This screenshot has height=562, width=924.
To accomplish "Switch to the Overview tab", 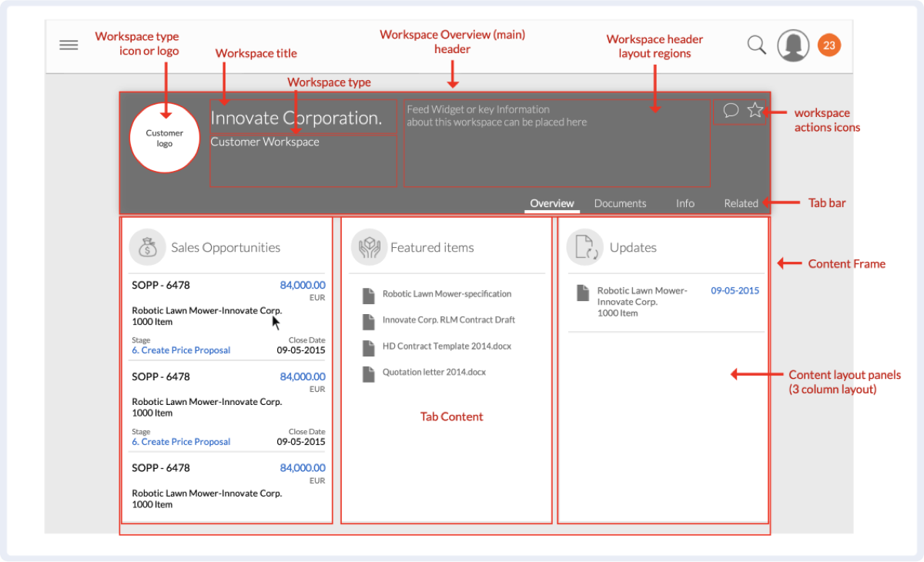I will click(x=552, y=203).
